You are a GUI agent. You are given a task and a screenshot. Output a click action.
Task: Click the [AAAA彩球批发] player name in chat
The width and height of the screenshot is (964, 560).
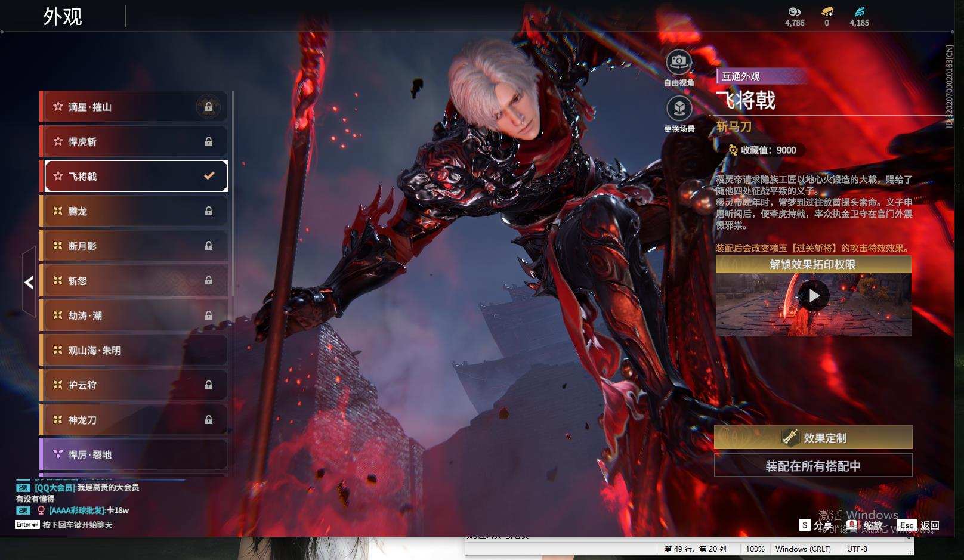pos(77,511)
